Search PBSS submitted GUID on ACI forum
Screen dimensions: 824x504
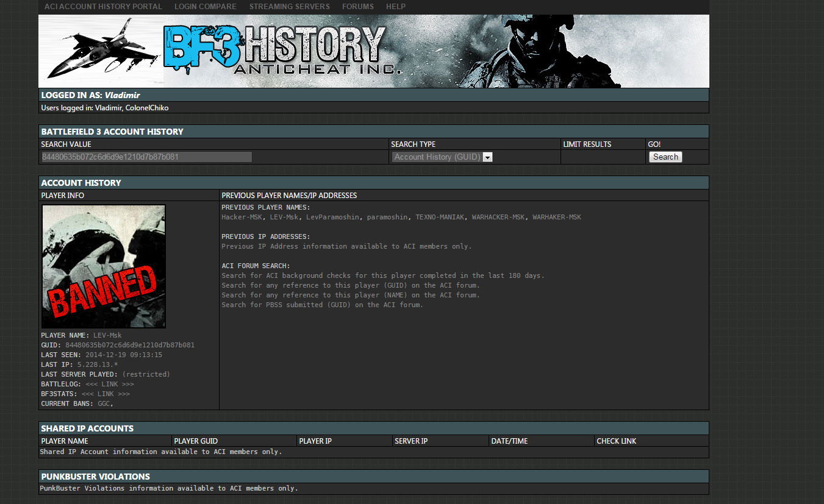(322, 305)
